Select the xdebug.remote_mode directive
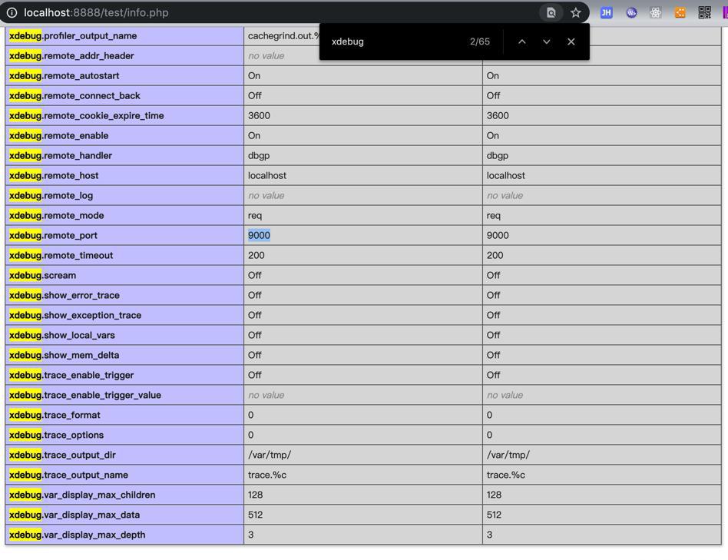The image size is (728, 560). click(x=57, y=215)
